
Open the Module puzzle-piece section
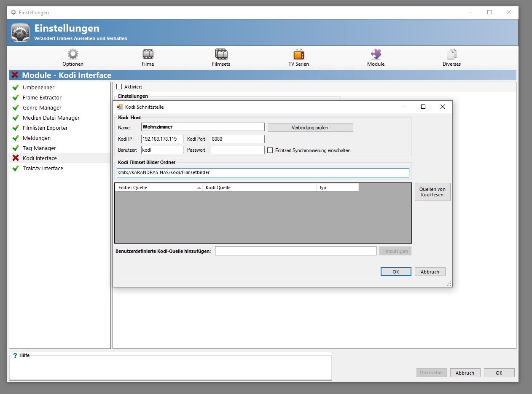tap(376, 58)
